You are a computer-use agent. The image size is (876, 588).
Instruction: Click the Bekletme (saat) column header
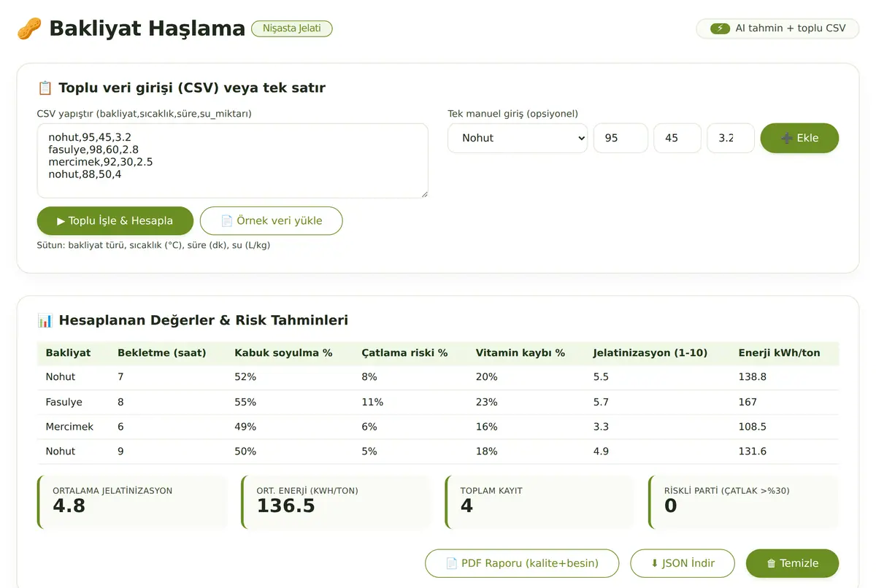[x=162, y=353]
